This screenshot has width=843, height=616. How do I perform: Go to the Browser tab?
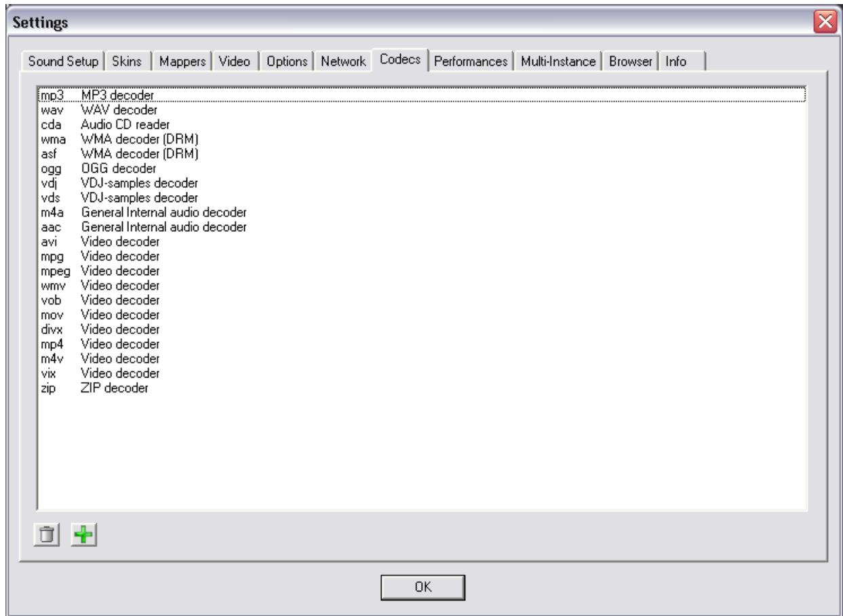[631, 61]
